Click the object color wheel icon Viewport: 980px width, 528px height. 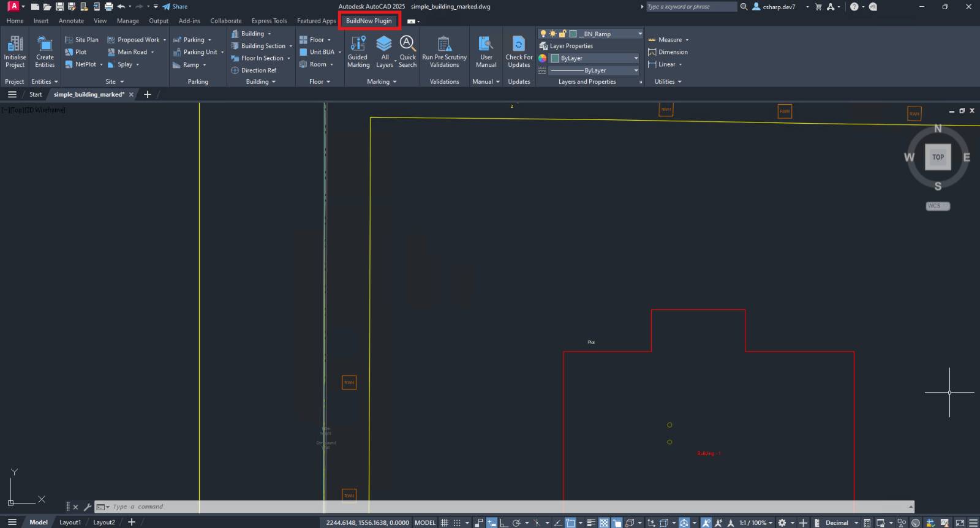(x=542, y=58)
